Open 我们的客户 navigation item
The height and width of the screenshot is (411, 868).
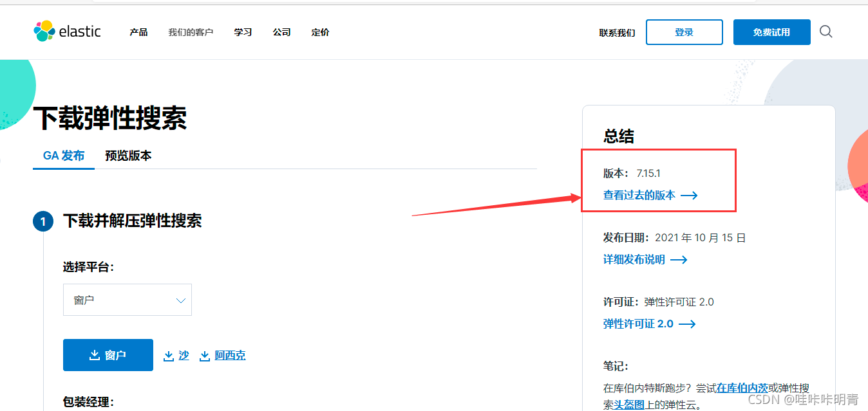pyautogui.click(x=191, y=32)
